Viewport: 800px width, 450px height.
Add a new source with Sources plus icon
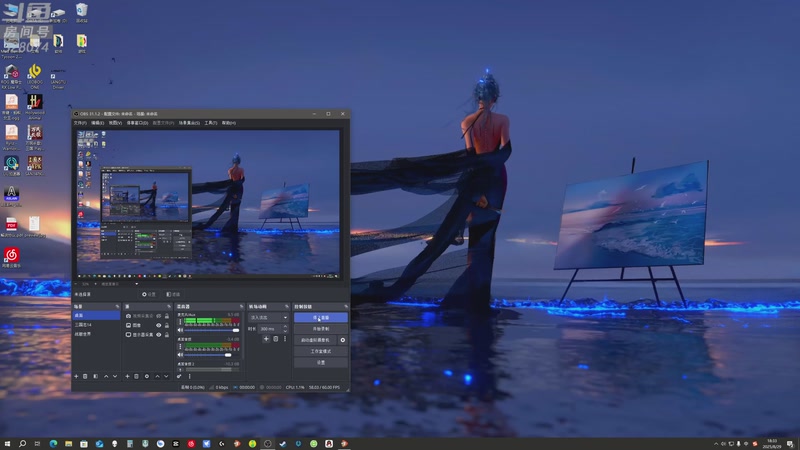pyautogui.click(x=128, y=377)
